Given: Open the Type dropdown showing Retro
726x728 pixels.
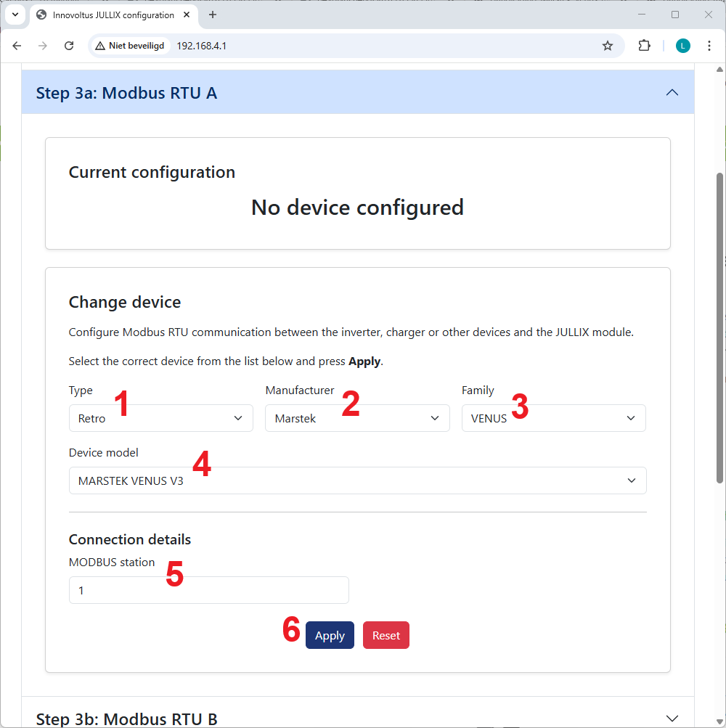Looking at the screenshot, I should pyautogui.click(x=160, y=418).
